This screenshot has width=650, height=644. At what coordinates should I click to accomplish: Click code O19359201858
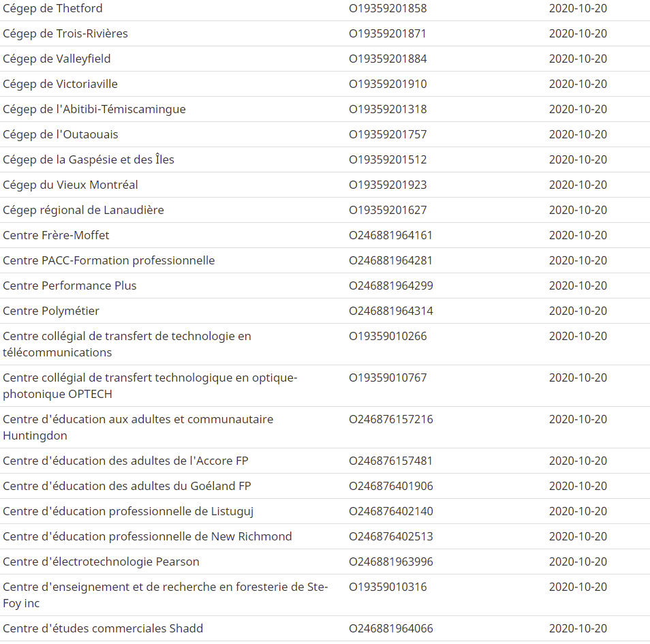[x=388, y=8]
